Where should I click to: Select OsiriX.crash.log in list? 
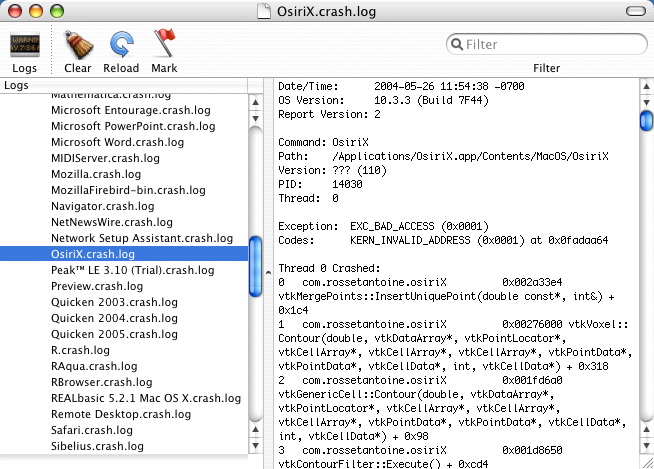[124, 254]
